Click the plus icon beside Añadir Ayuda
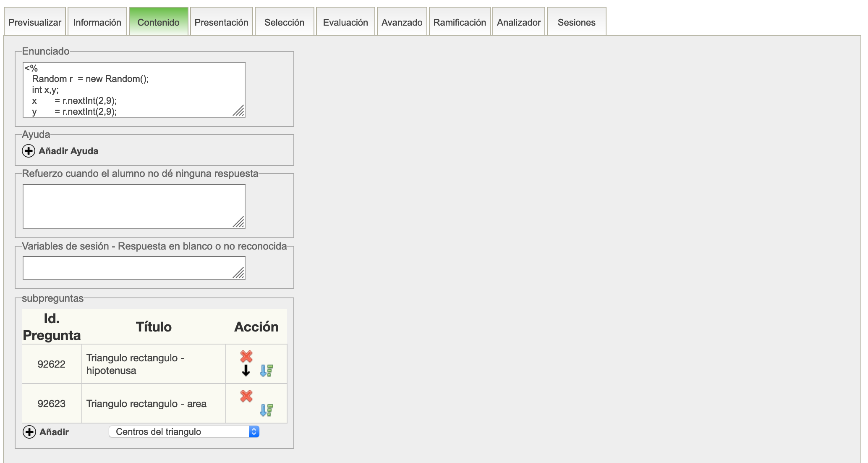 [29, 151]
